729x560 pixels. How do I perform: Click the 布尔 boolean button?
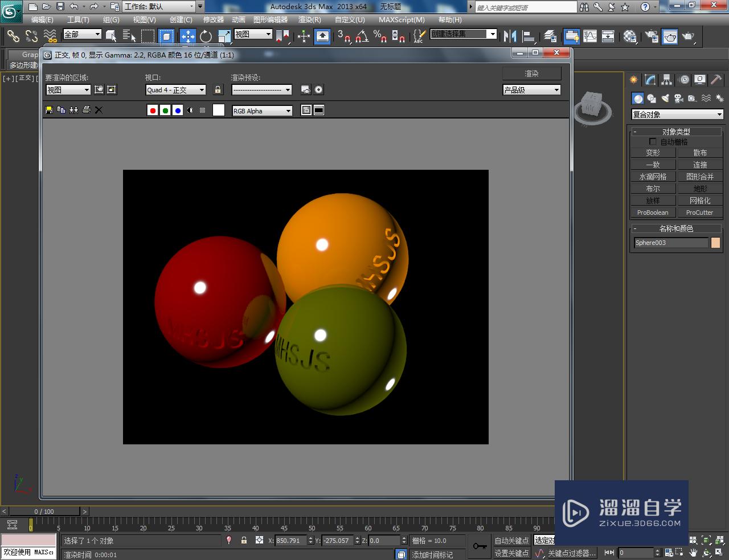click(x=653, y=189)
